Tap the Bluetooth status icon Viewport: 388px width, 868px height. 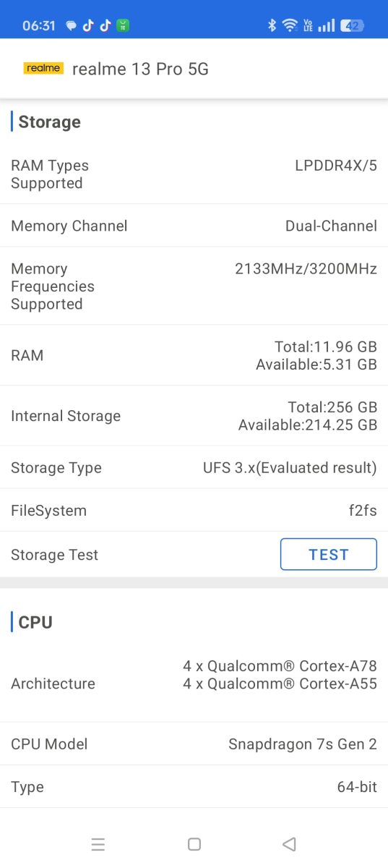272,25
